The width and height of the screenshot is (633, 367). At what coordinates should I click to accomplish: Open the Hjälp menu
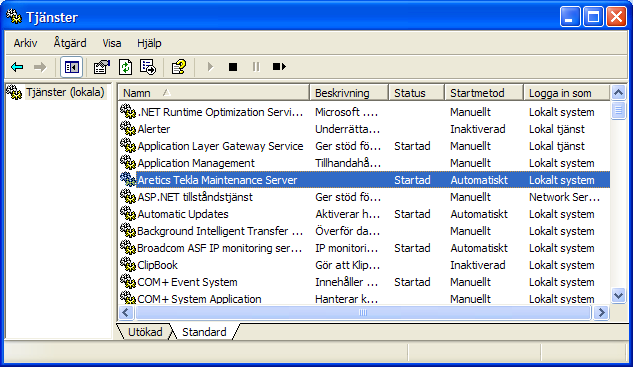(x=149, y=43)
